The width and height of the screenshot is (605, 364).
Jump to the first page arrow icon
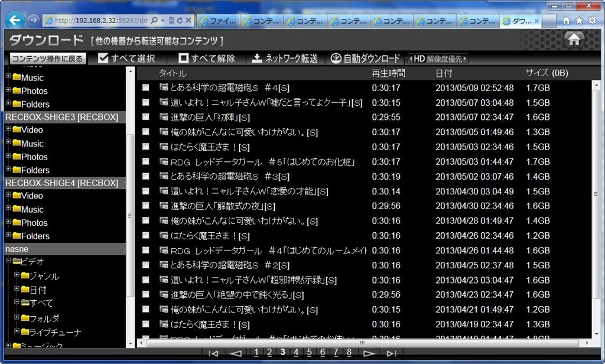213,353
